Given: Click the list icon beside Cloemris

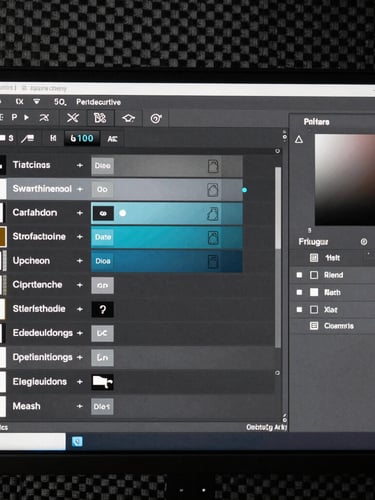Looking at the screenshot, I should (x=314, y=326).
